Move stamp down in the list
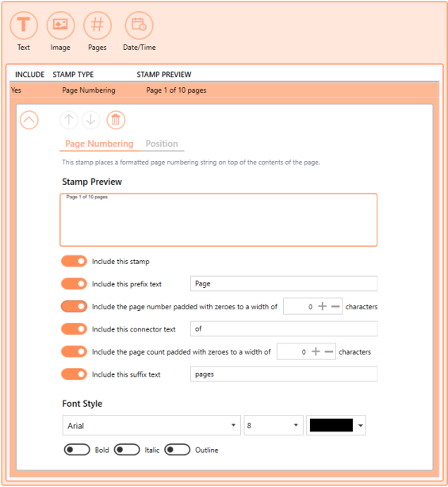This screenshot has width=448, height=487. tap(91, 120)
